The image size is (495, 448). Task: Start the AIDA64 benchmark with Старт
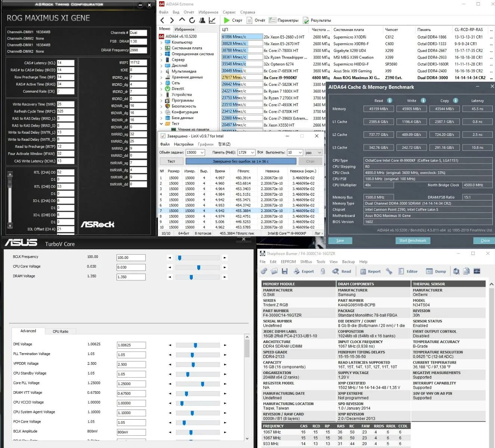(233, 20)
